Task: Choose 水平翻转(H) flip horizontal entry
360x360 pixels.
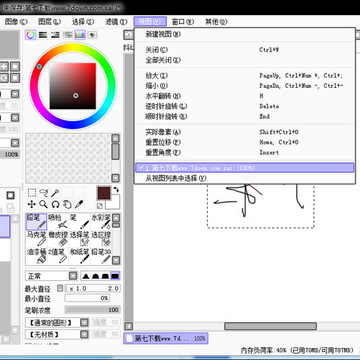Action: coord(245,96)
